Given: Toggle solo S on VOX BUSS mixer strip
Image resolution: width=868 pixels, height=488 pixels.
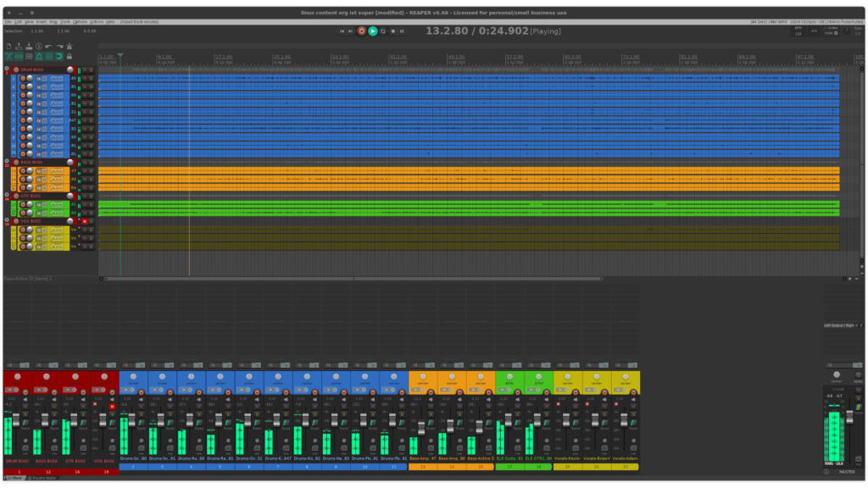Looking at the screenshot, I should click(113, 414).
